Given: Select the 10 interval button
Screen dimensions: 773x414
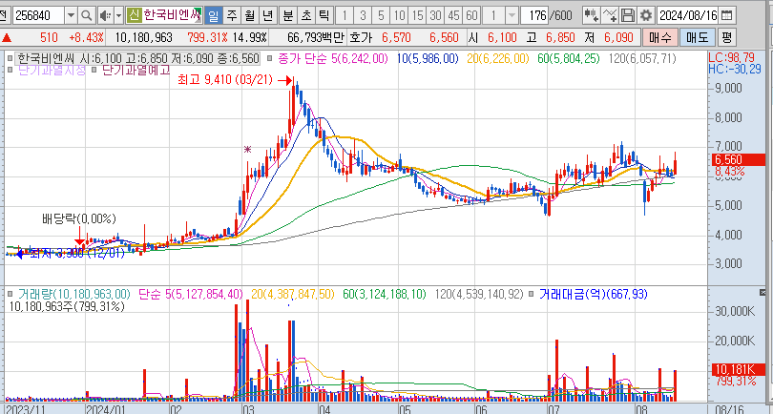Looking at the screenshot, I should 399,16.
